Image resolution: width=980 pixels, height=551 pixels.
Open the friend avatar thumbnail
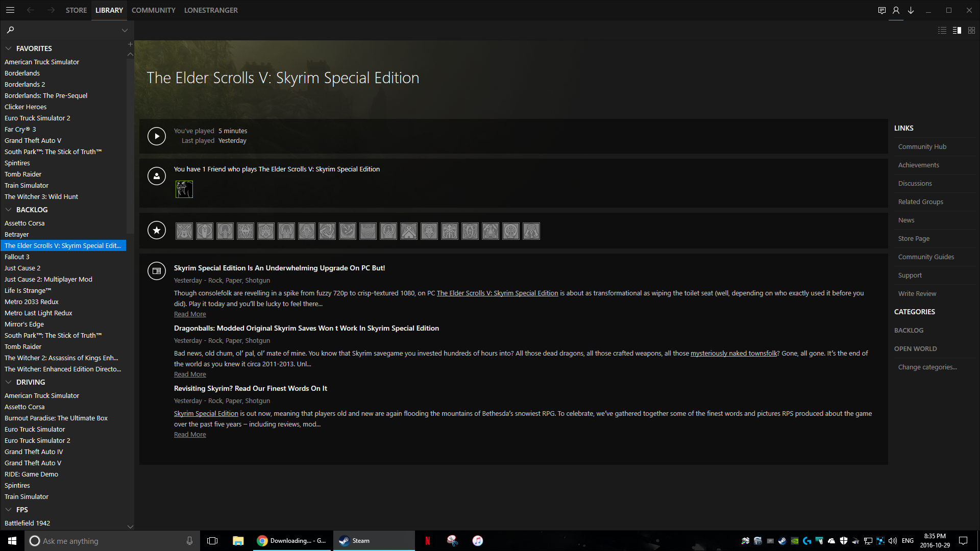point(184,189)
